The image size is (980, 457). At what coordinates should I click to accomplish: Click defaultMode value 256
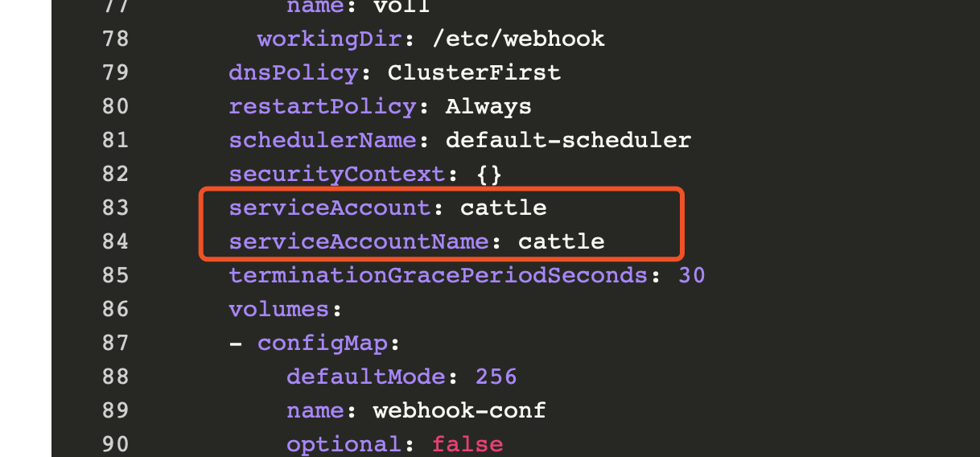pos(496,377)
